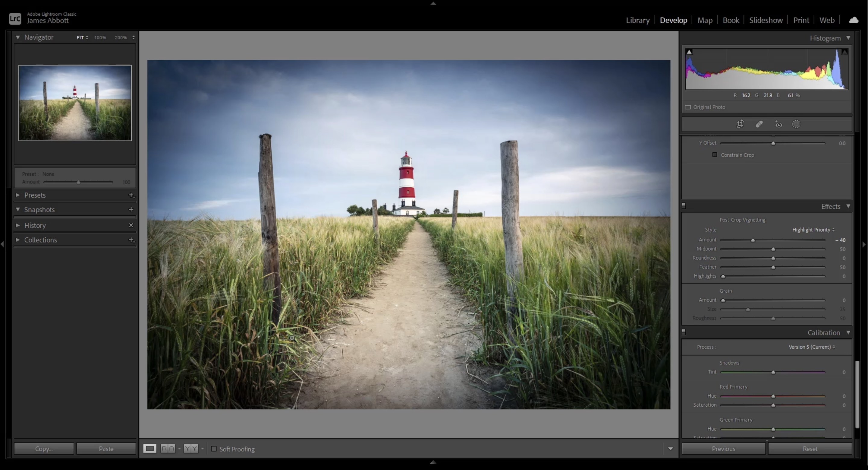Toggle the Original Photo checkbox
The height and width of the screenshot is (470, 868).
coord(688,107)
